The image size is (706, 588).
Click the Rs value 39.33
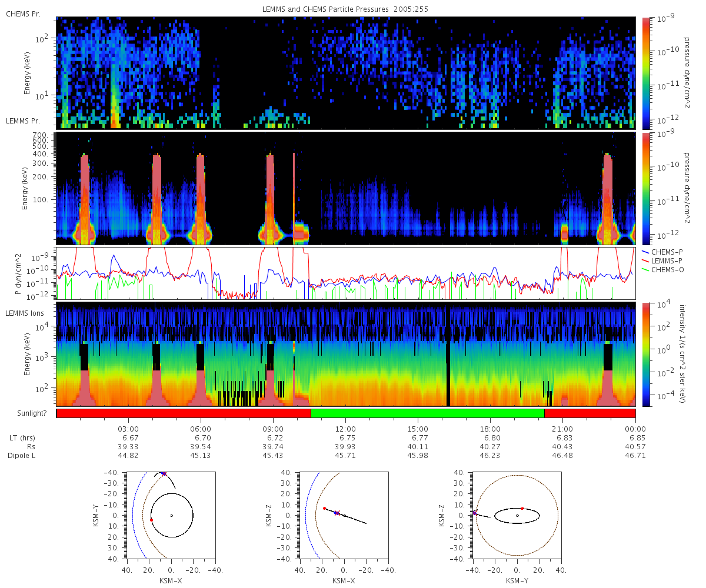(x=128, y=447)
